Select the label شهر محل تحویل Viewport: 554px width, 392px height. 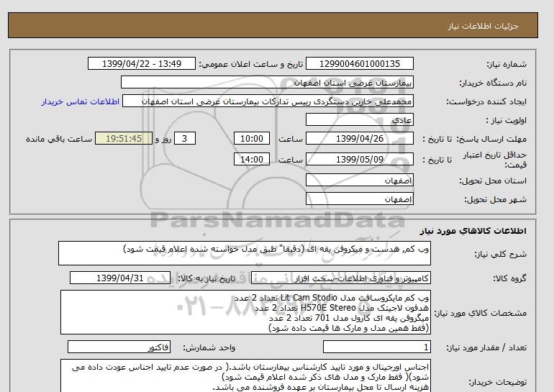pos(495,199)
